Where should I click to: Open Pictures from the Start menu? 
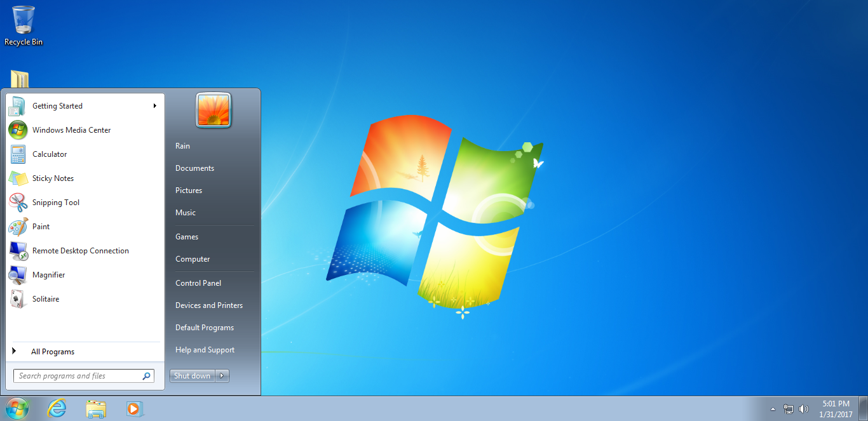pos(189,190)
